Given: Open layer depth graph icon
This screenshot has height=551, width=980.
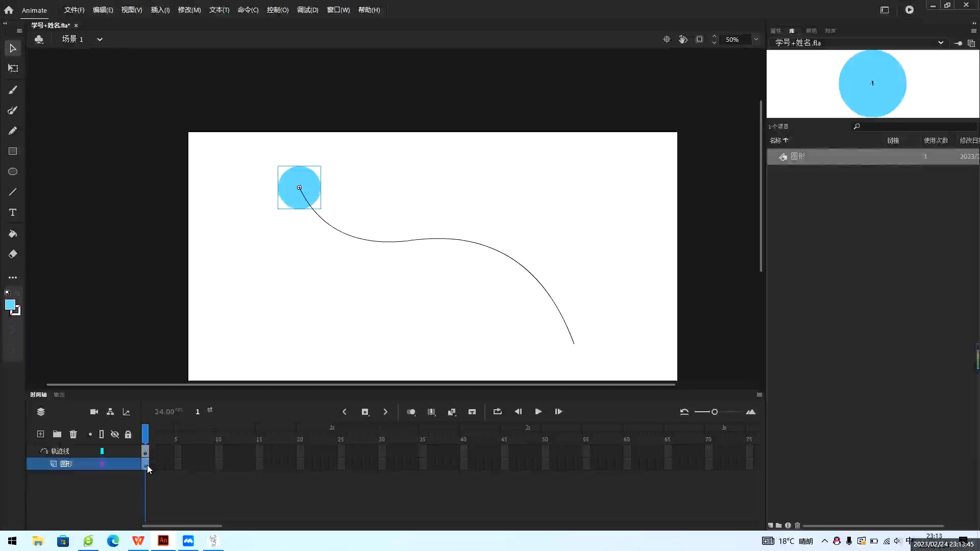Looking at the screenshot, I should [127, 412].
